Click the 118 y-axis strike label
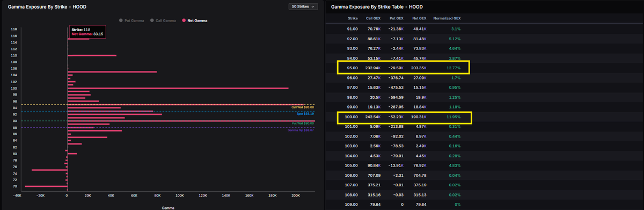The height and width of the screenshot is (210, 644). point(14,28)
